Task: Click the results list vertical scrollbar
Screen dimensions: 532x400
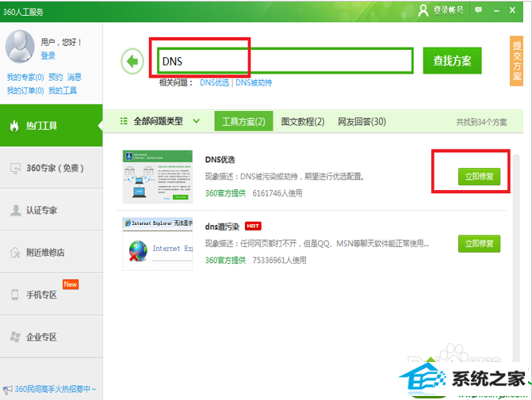Action: [516, 257]
